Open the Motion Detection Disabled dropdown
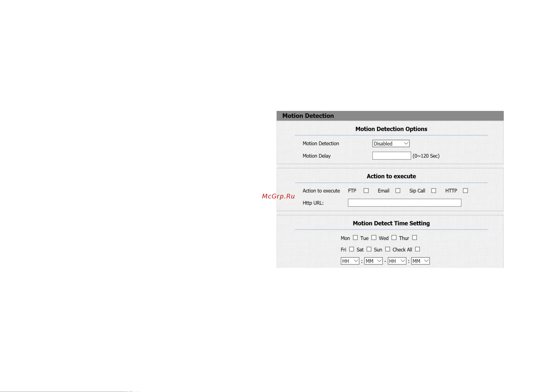This screenshot has height=392, width=555. [x=391, y=144]
